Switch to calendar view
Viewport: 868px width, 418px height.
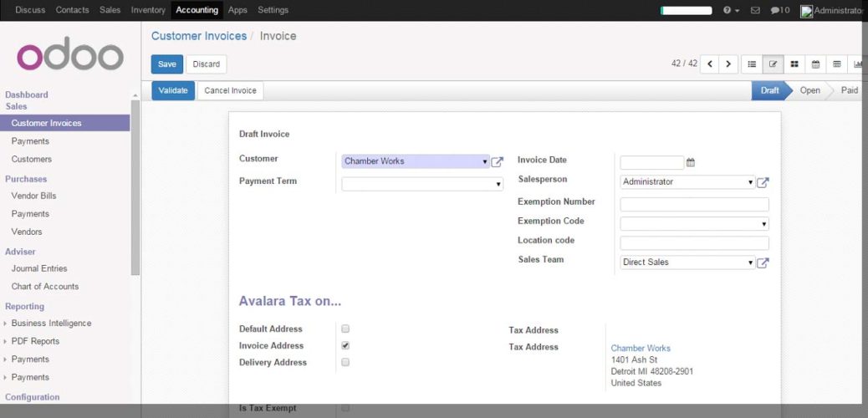(815, 64)
